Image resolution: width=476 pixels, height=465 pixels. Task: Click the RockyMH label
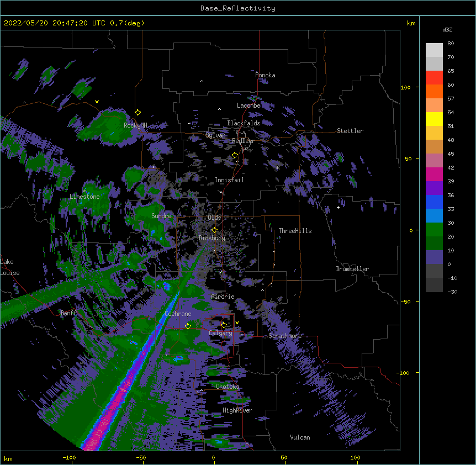pos(135,125)
